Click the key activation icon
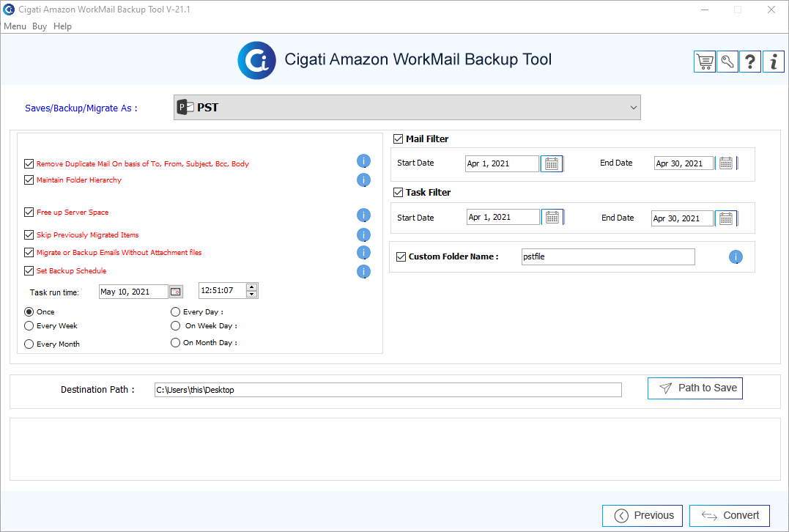Viewport: 789px width, 532px height. coord(727,62)
